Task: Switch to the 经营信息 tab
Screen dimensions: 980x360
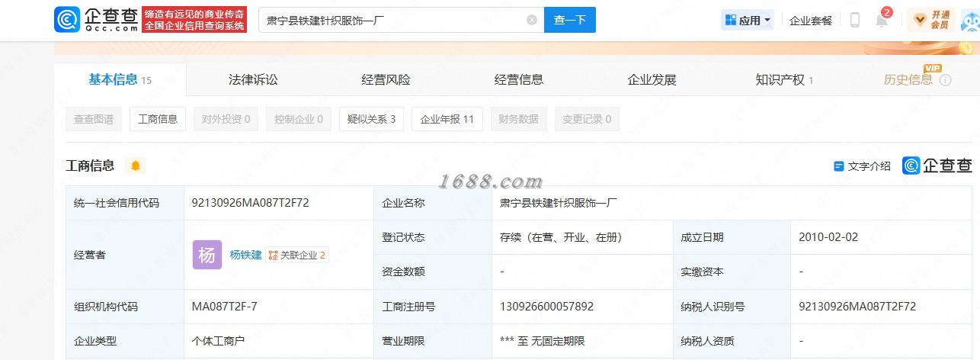Action: (x=519, y=79)
